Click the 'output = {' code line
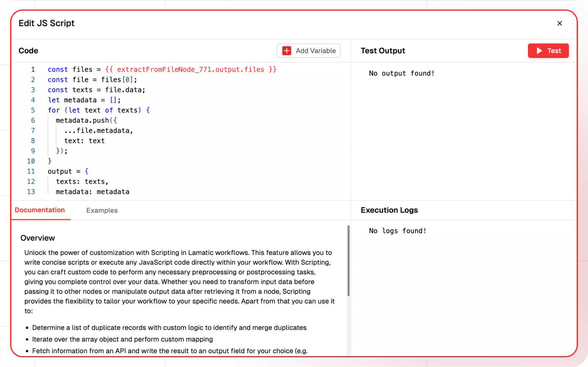This screenshot has height=367, width=588. pos(68,172)
